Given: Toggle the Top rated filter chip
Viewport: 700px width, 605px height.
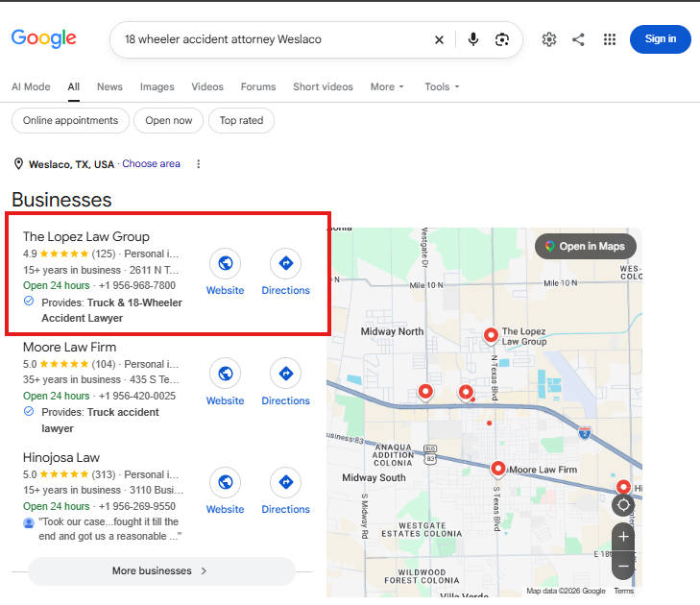Looking at the screenshot, I should point(242,121).
